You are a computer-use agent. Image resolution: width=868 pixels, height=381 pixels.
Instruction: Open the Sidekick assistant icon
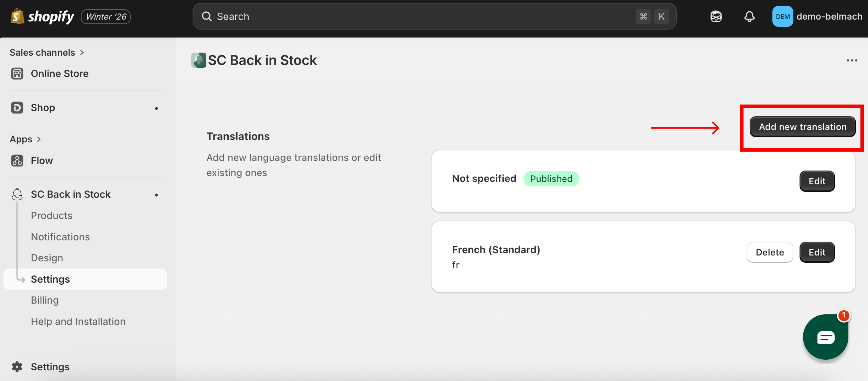[x=716, y=17]
